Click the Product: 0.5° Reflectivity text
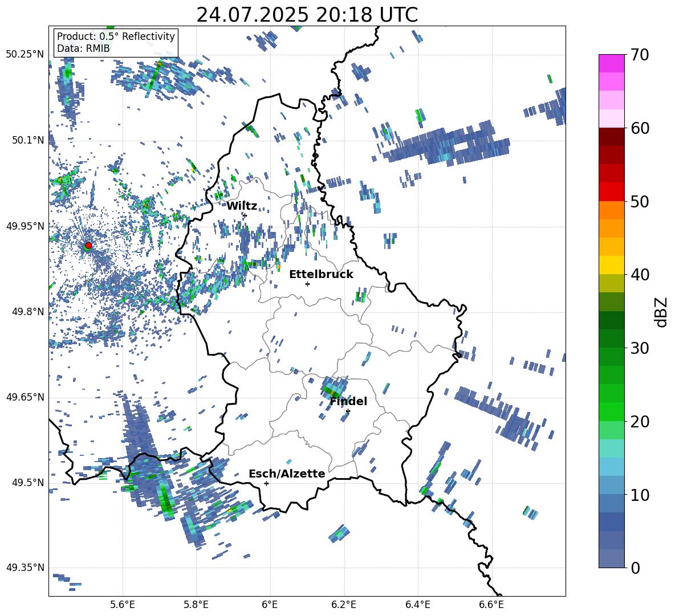The image size is (675, 616). (x=116, y=36)
